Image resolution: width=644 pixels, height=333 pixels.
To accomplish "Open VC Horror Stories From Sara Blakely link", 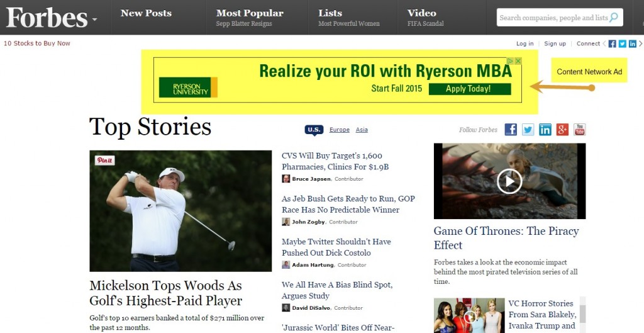I will (x=542, y=315).
